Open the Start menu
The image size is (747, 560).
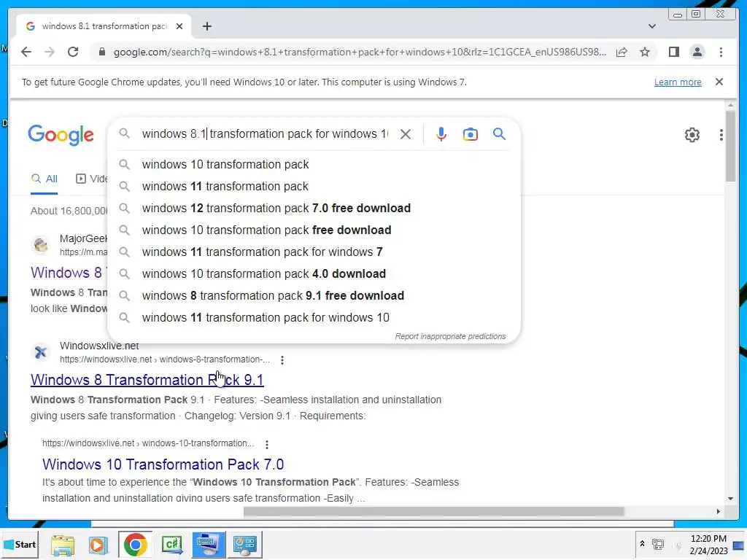pos(20,544)
